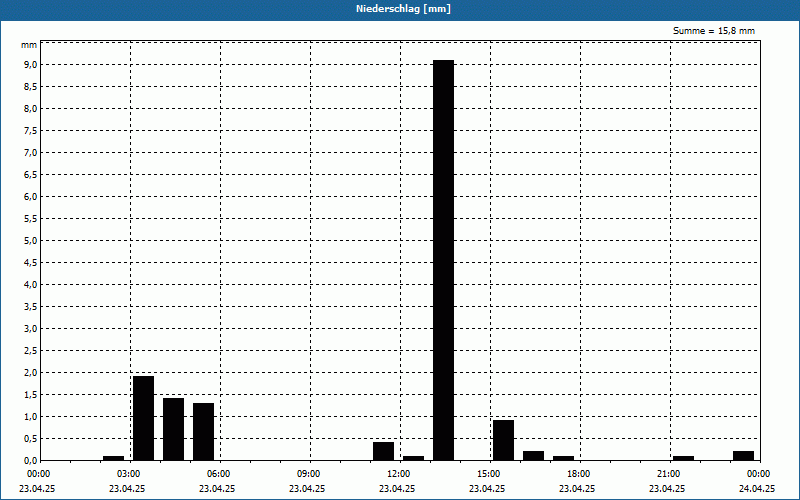Click the 21:00 time label
Viewport: 800px width, 500px height.
click(x=668, y=474)
